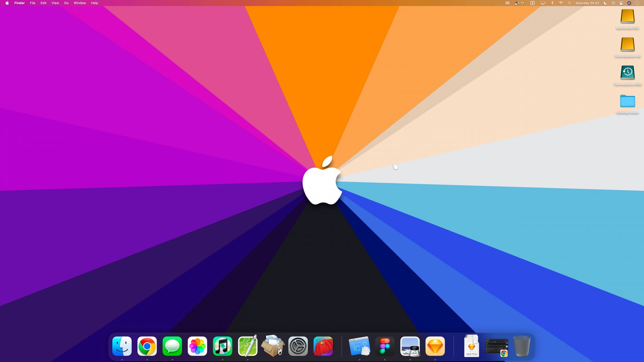Launch Google Chrome from the Dock
Screen dimensions: 644x362
pos(147,346)
